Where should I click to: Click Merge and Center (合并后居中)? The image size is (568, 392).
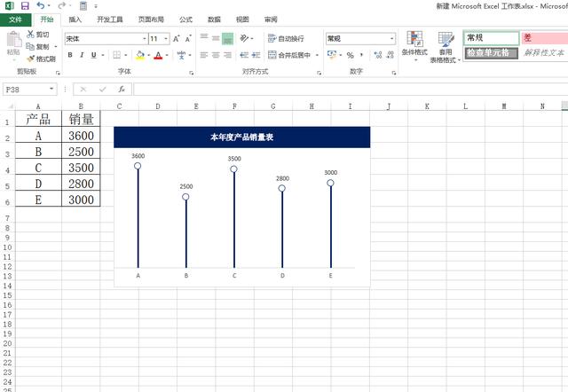pyautogui.click(x=289, y=55)
